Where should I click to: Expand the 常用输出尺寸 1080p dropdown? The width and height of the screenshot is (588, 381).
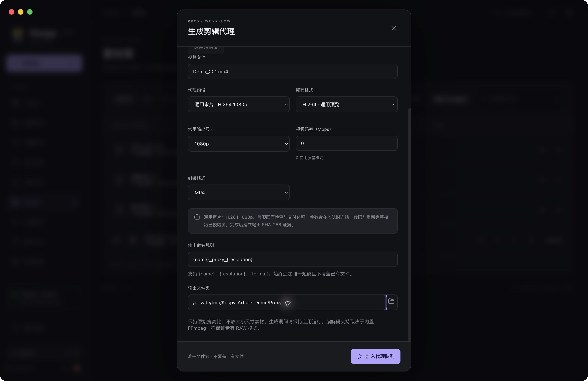(239, 144)
